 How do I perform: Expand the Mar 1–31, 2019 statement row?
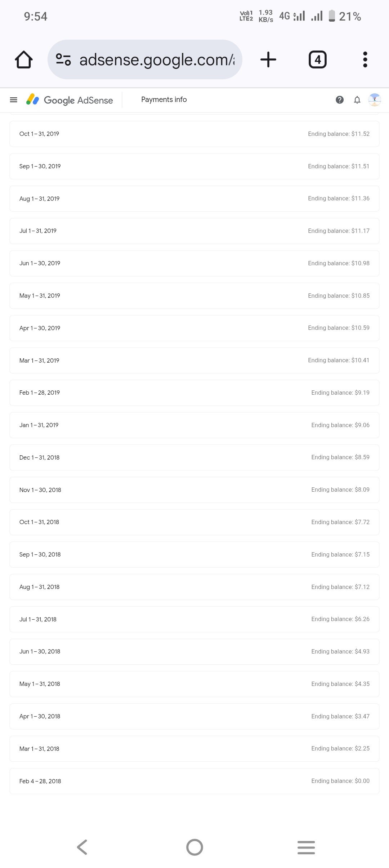click(x=194, y=360)
